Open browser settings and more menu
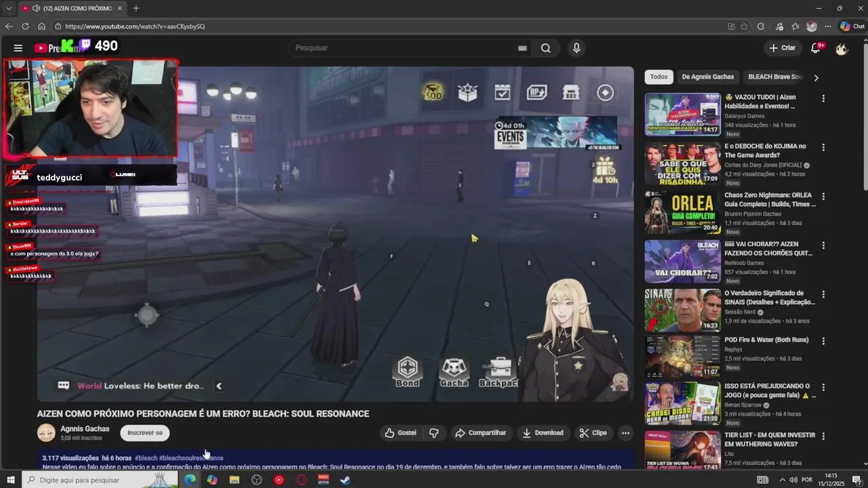Screen dimensions: 868x488 pyautogui.click(x=827, y=26)
